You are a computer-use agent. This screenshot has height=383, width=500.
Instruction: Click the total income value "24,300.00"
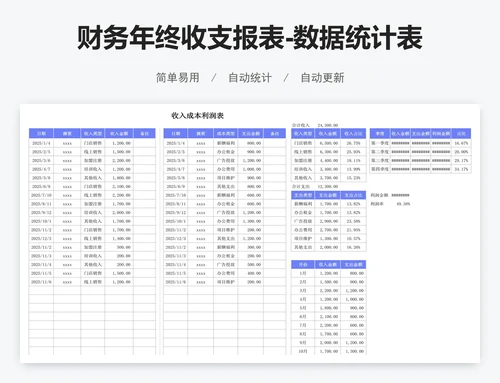point(328,125)
